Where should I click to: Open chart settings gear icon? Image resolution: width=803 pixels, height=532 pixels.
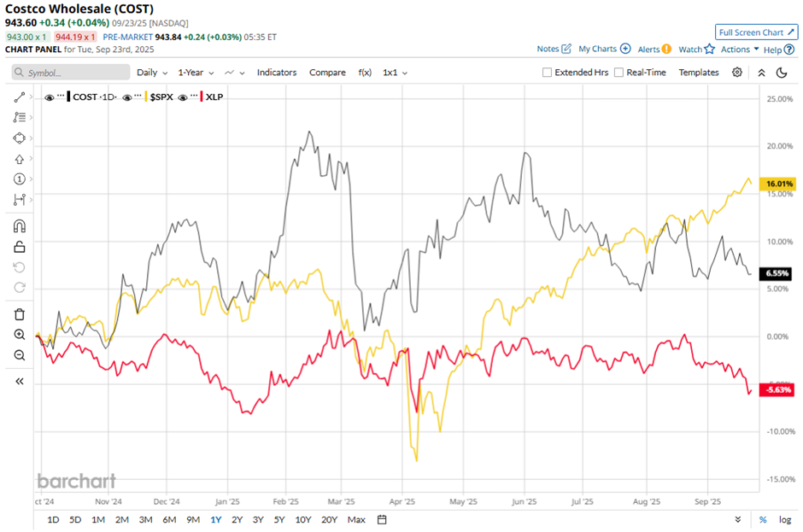pyautogui.click(x=737, y=73)
